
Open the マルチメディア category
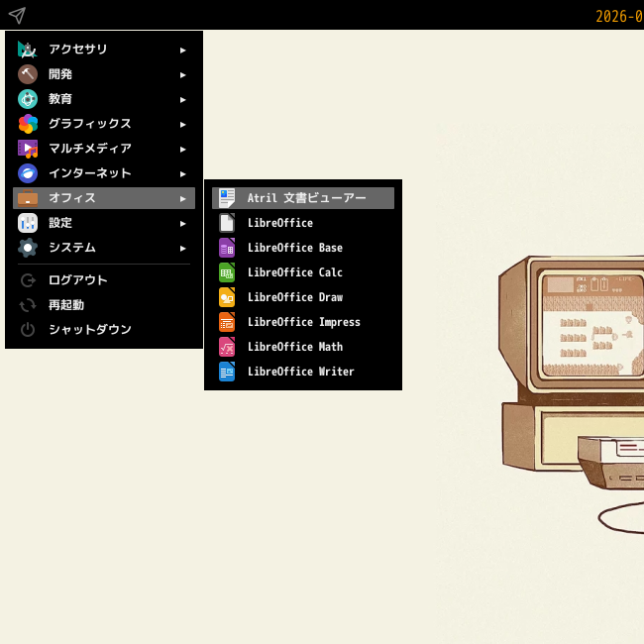(104, 149)
